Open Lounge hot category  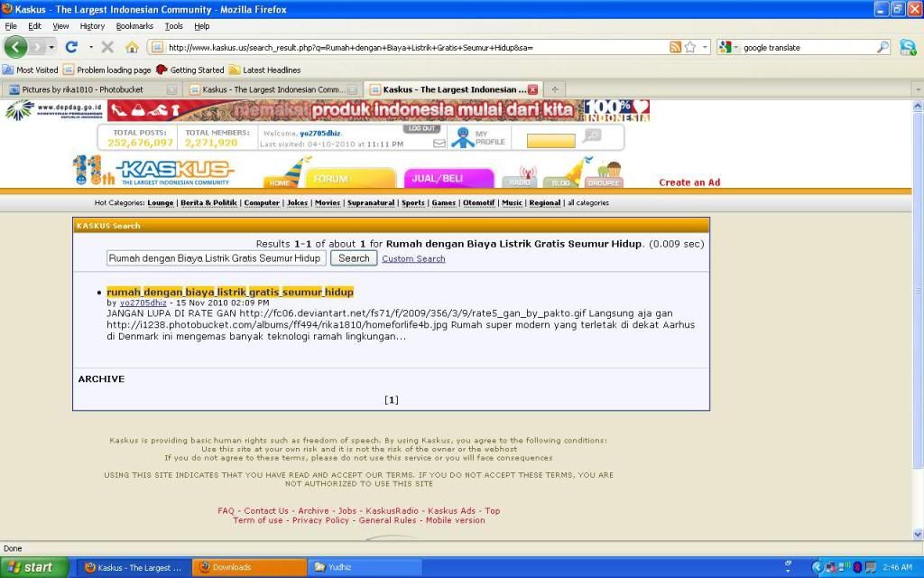[161, 202]
